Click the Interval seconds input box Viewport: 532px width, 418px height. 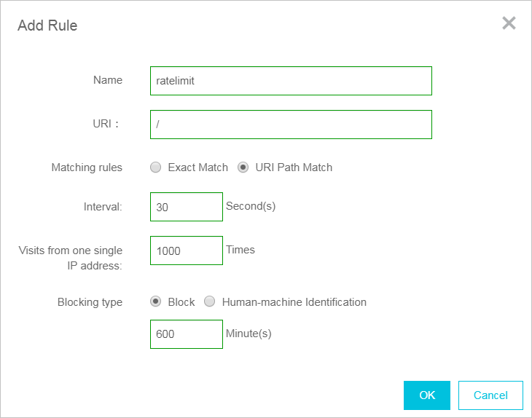[x=186, y=207]
